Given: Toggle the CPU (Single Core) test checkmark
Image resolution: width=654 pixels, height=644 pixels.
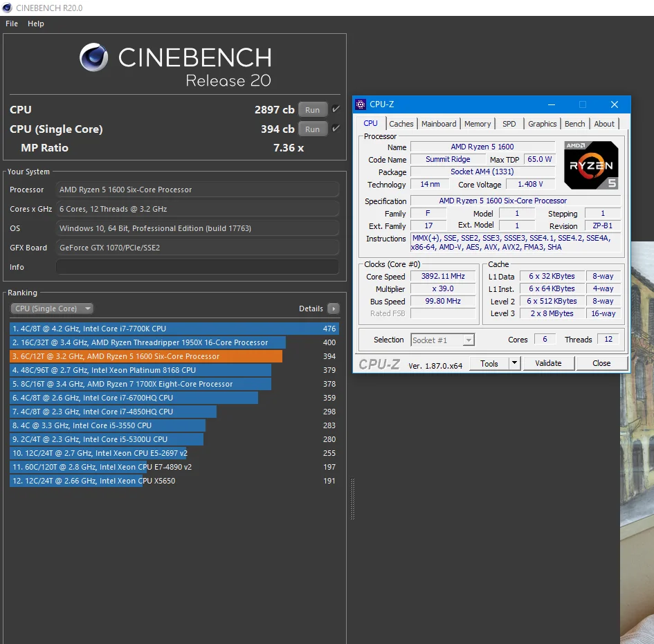Looking at the screenshot, I should point(336,129).
